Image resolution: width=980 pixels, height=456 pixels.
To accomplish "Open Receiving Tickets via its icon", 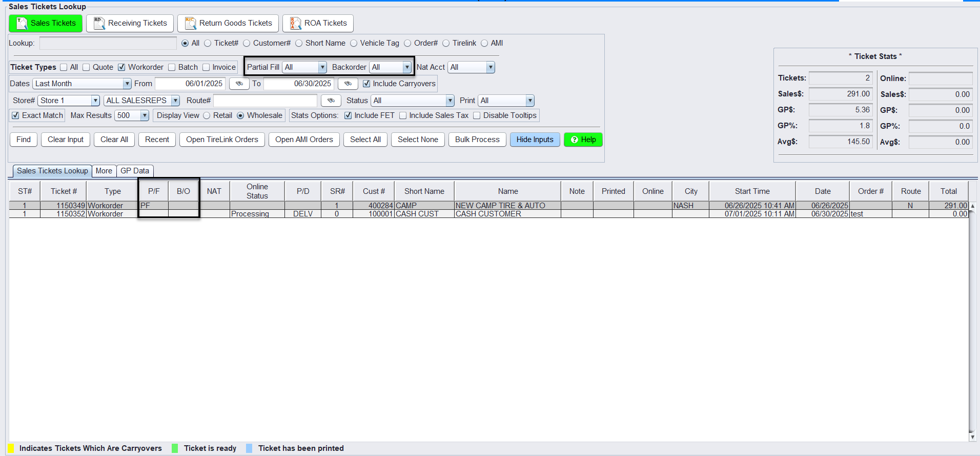I will coord(99,23).
